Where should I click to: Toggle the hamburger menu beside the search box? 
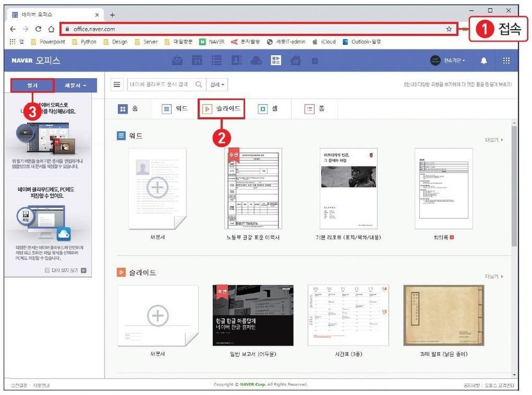click(x=117, y=85)
